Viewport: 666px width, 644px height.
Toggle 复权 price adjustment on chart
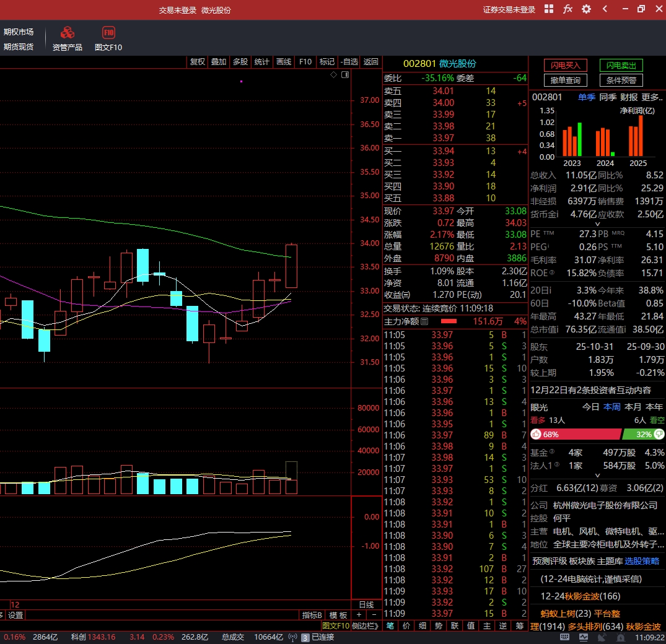click(197, 62)
